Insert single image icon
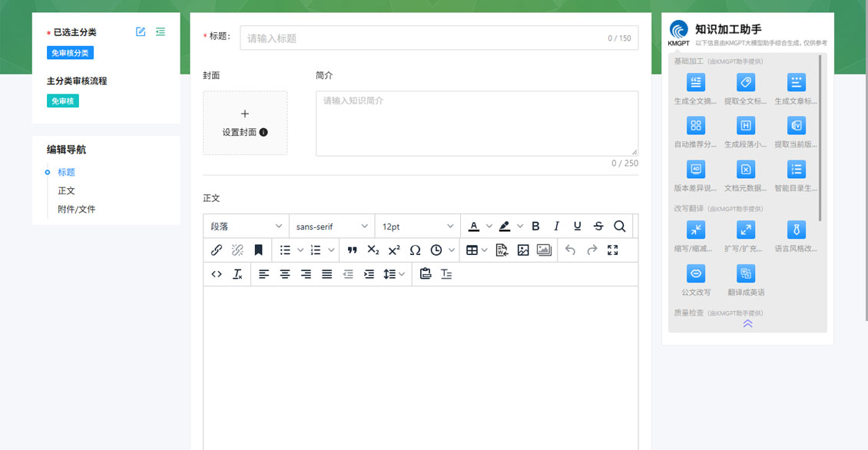This screenshot has height=450, width=868. pyautogui.click(x=523, y=250)
